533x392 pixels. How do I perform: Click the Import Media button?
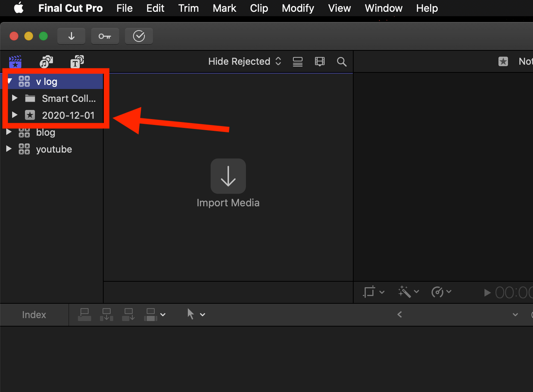click(x=228, y=176)
